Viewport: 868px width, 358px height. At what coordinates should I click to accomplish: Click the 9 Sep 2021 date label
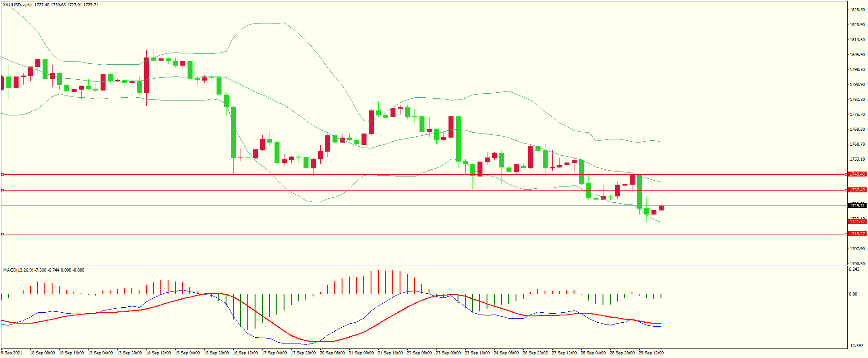(12, 353)
